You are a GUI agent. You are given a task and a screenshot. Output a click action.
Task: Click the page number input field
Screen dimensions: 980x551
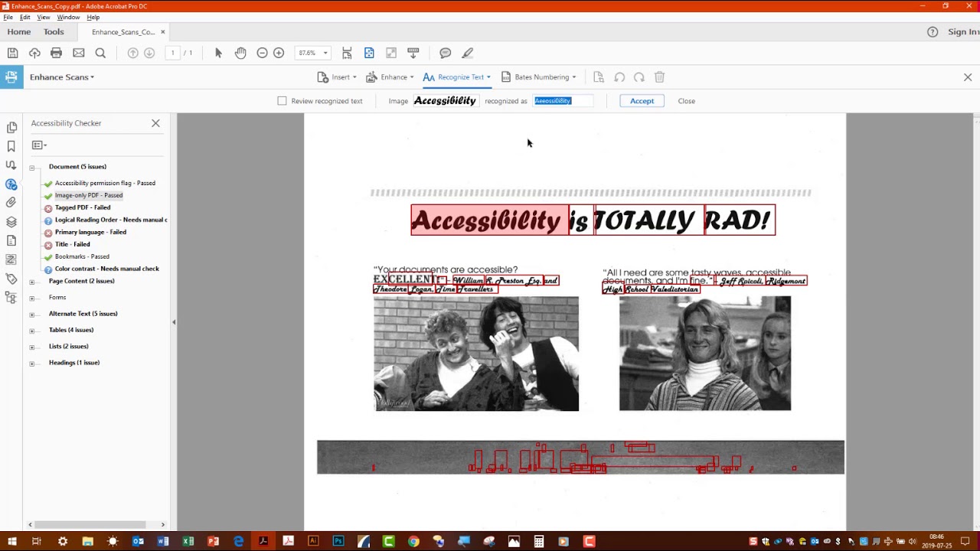click(173, 53)
